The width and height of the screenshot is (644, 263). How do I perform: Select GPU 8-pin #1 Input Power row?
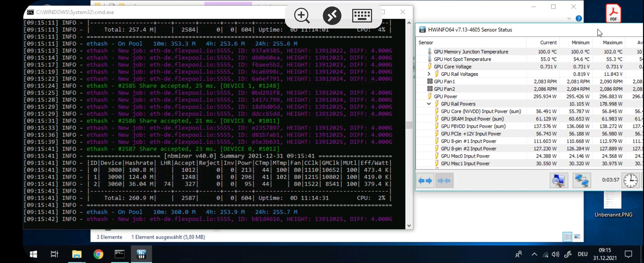(529, 141)
